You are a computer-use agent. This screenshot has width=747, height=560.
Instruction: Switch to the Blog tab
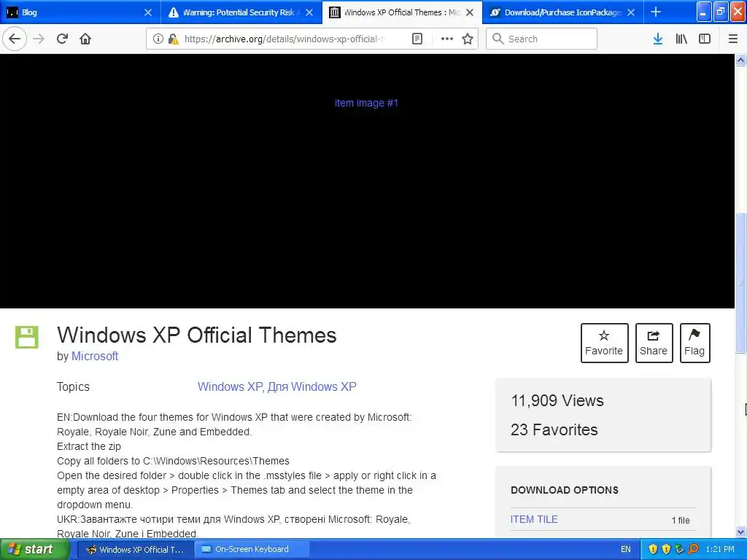(80, 12)
